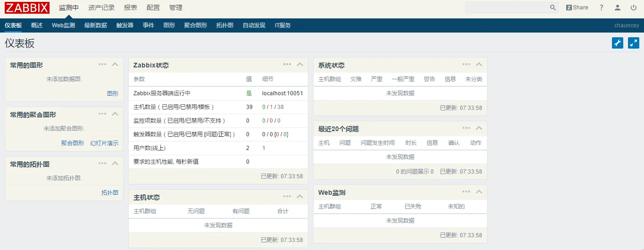Click the dashboard edit wrench button
The width and height of the screenshot is (644, 250).
(x=618, y=43)
